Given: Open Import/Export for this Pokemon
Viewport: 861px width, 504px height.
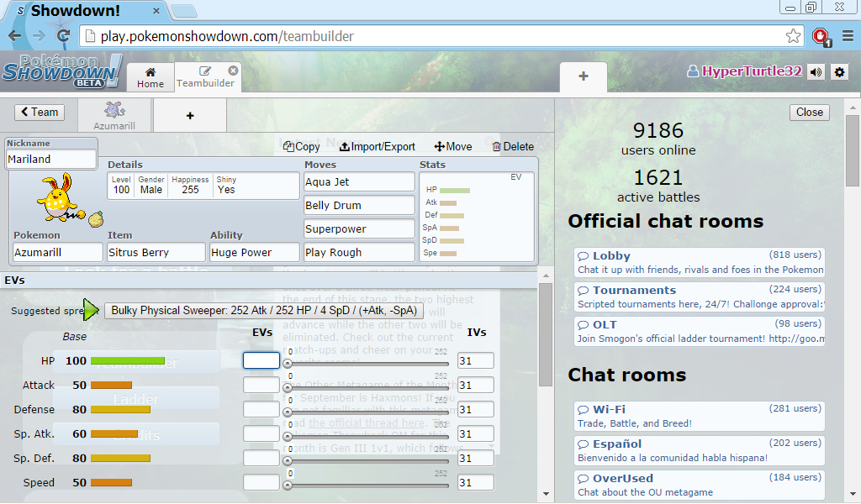Looking at the screenshot, I should point(378,146).
